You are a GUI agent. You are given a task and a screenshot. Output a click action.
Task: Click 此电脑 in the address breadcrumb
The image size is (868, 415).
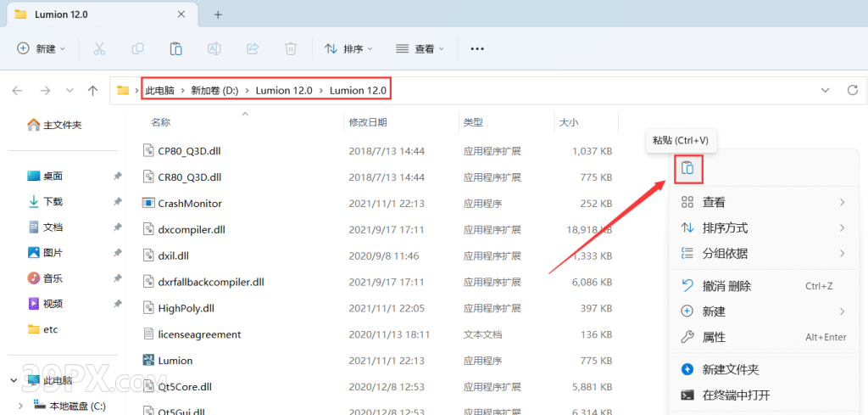159,90
